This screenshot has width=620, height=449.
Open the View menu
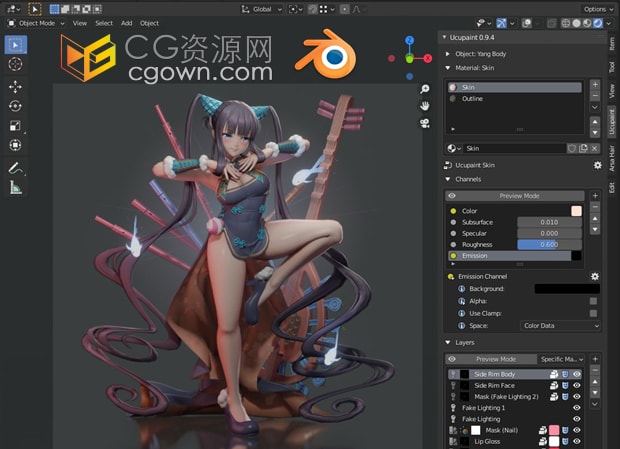pyautogui.click(x=79, y=23)
